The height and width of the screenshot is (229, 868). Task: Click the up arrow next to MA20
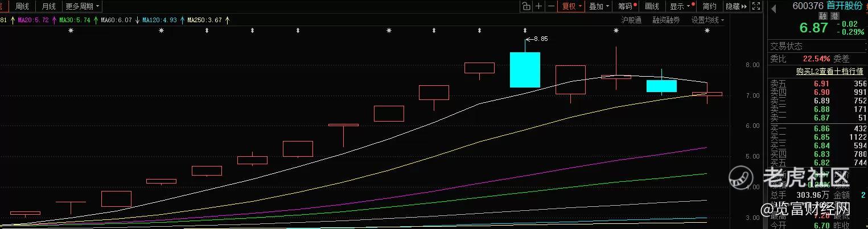point(53,20)
